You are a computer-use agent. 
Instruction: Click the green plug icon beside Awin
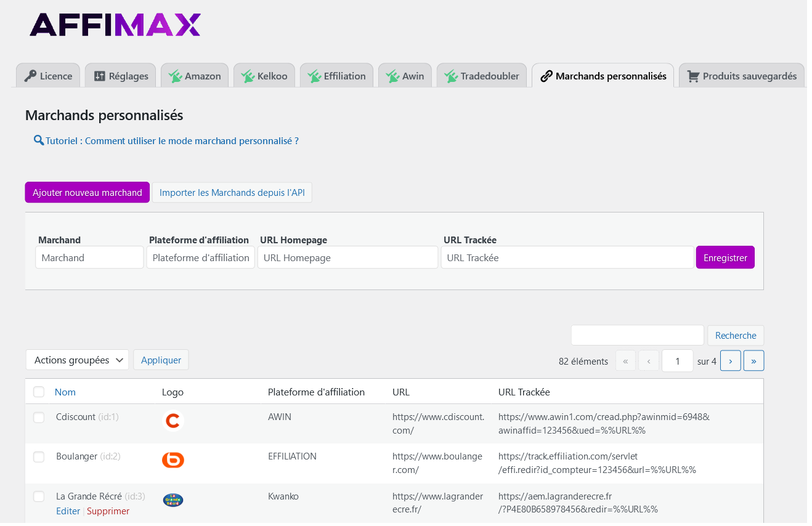pyautogui.click(x=392, y=76)
